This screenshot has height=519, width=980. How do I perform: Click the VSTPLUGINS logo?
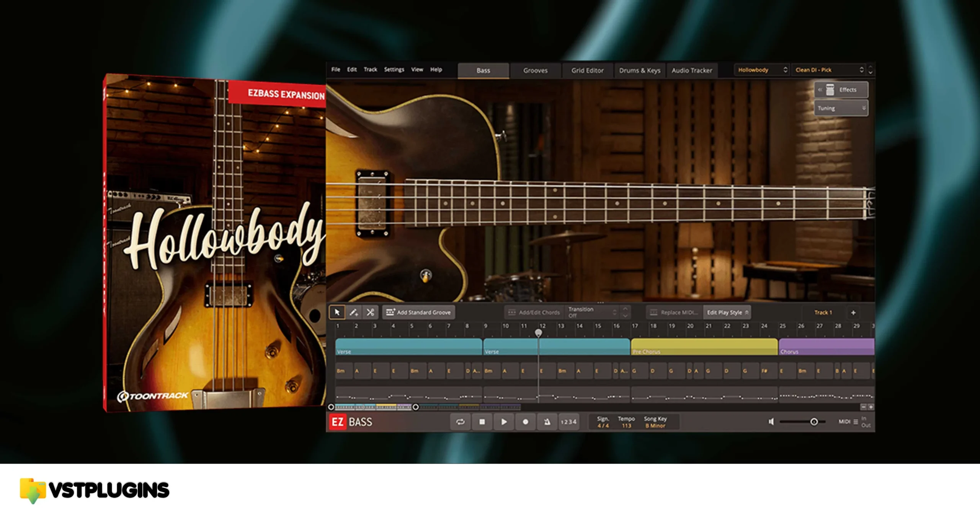tap(94, 490)
